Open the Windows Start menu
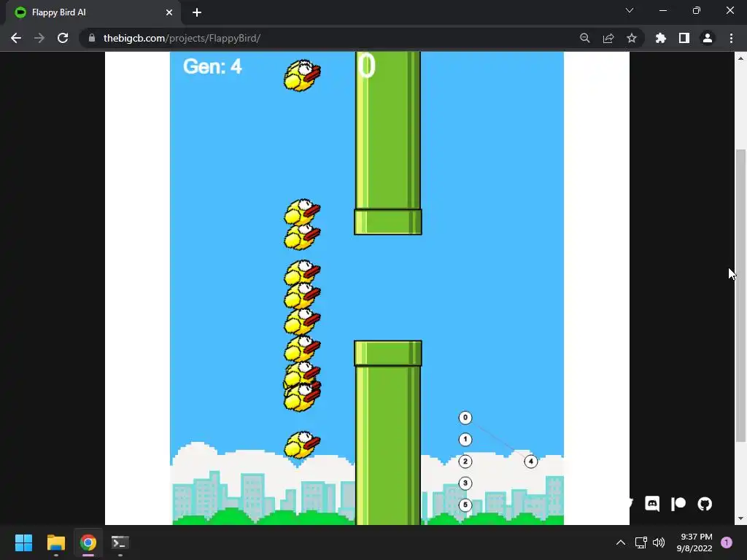The height and width of the screenshot is (560, 747). click(x=23, y=542)
